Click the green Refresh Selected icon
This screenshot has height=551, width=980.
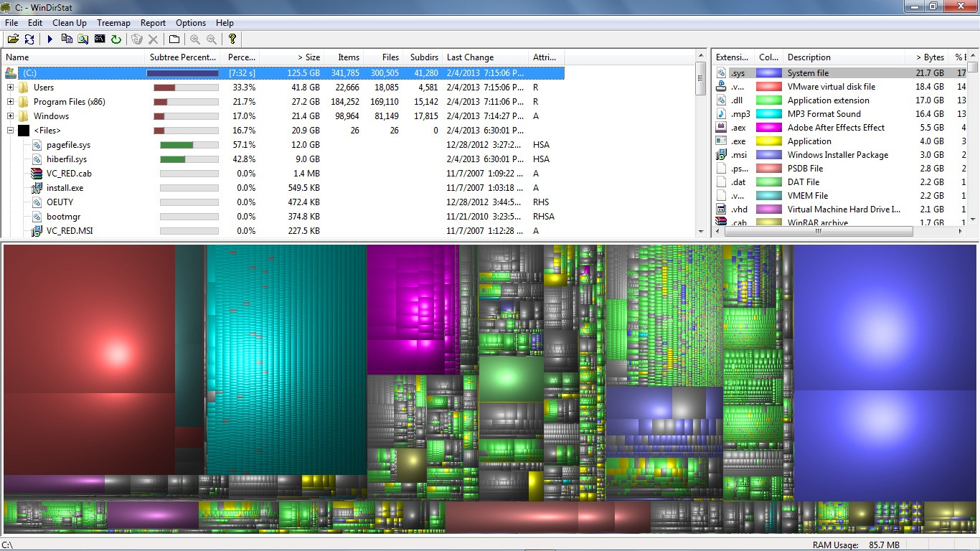pos(116,39)
